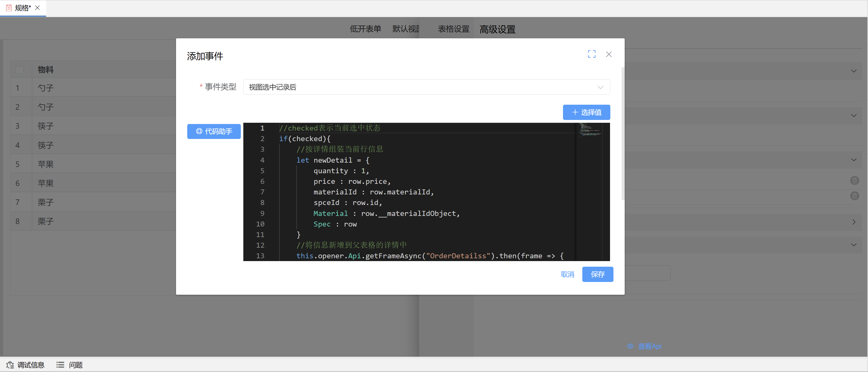Switch to 低开表单 tab
Image resolution: width=868 pixels, height=372 pixels.
click(x=365, y=29)
